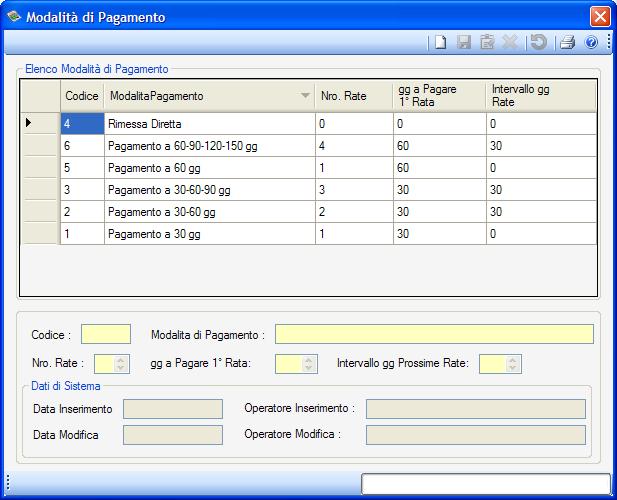Image resolution: width=617 pixels, height=500 pixels.
Task: Click the Edit record clipboard icon
Action: click(x=487, y=42)
